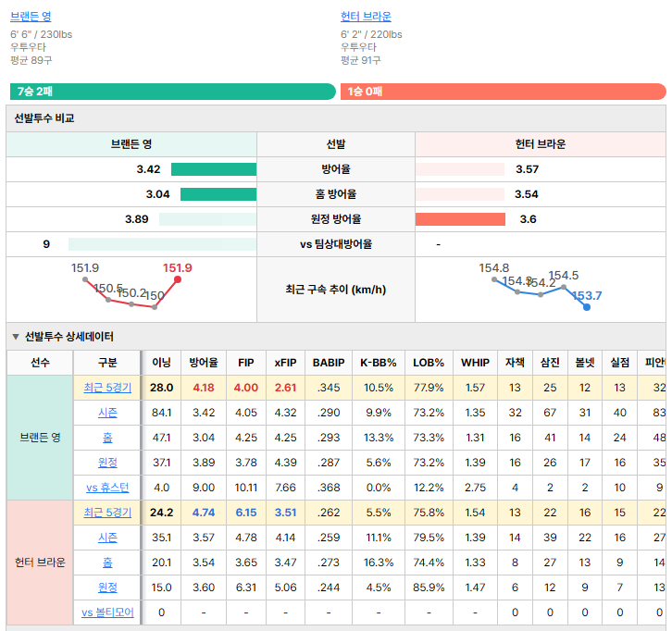The image size is (672, 631).
Task: Click 홈 방어율 comparison row label
Action: pyautogui.click(x=336, y=194)
